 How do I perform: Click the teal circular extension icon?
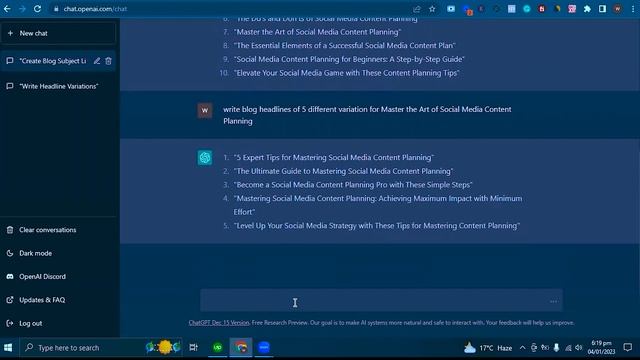coord(527,9)
